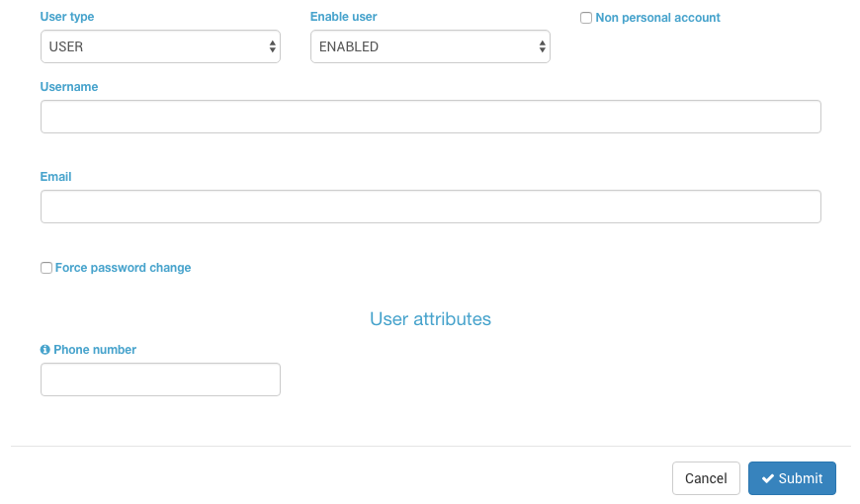
Task: Click the Phone number label text
Action: (x=95, y=350)
